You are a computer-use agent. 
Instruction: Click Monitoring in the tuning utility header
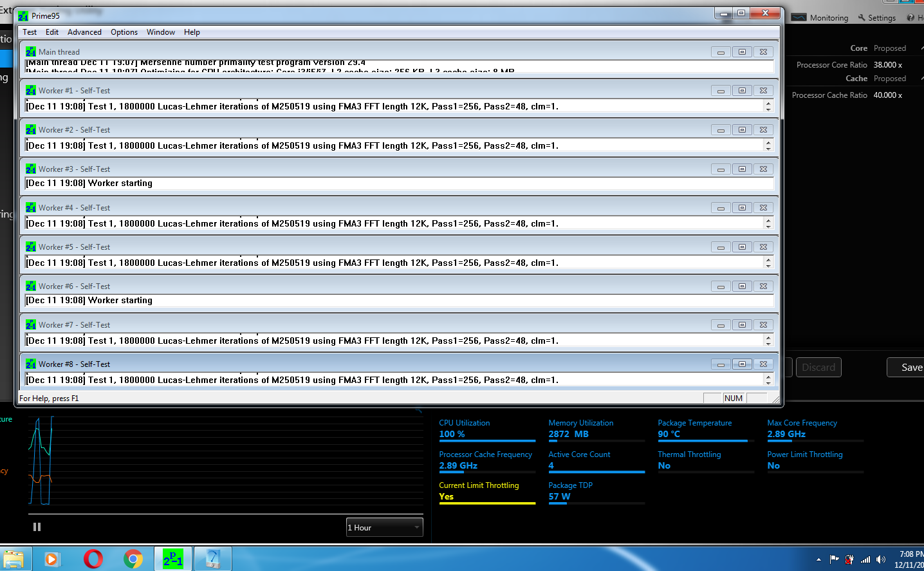tap(820, 18)
